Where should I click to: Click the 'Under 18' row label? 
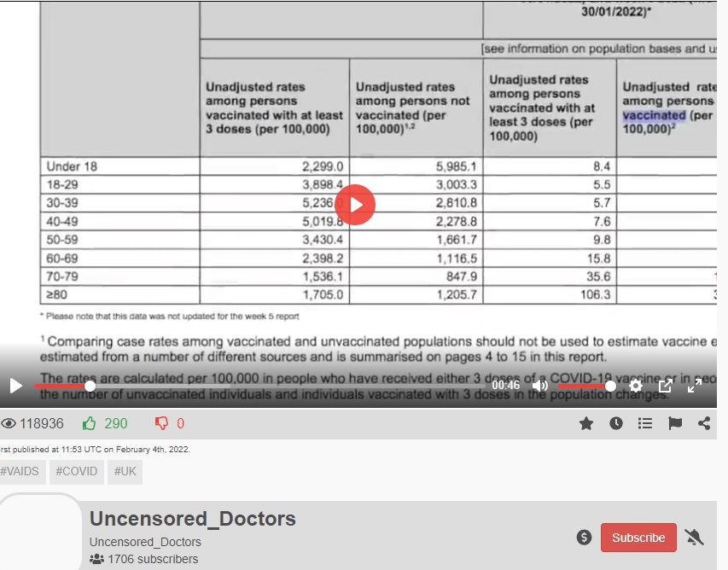pyautogui.click(x=72, y=166)
